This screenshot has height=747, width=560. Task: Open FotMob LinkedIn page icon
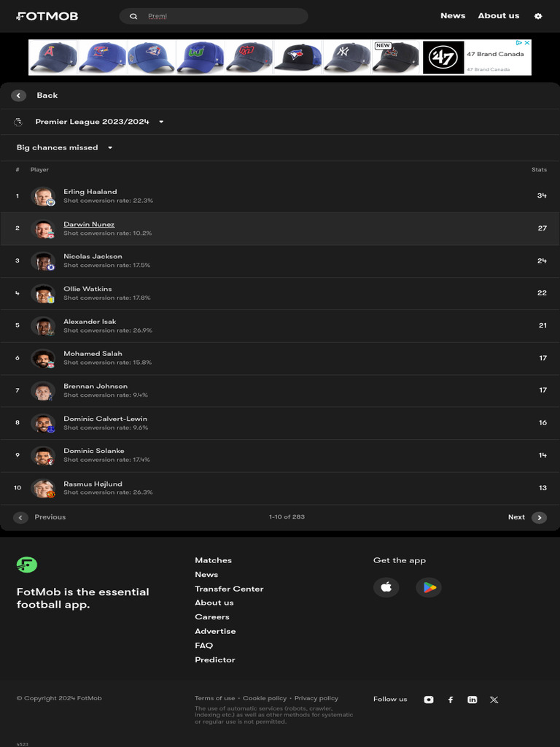(472, 700)
